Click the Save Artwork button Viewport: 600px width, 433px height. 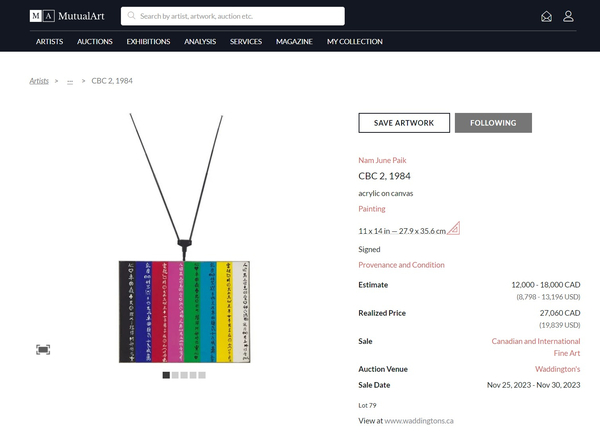click(403, 123)
